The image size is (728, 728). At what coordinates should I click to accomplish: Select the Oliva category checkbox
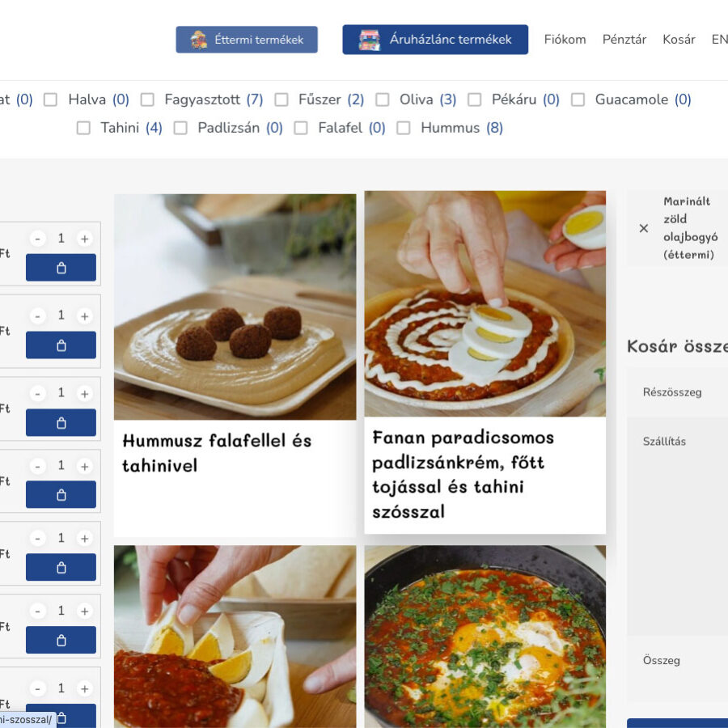tap(383, 99)
